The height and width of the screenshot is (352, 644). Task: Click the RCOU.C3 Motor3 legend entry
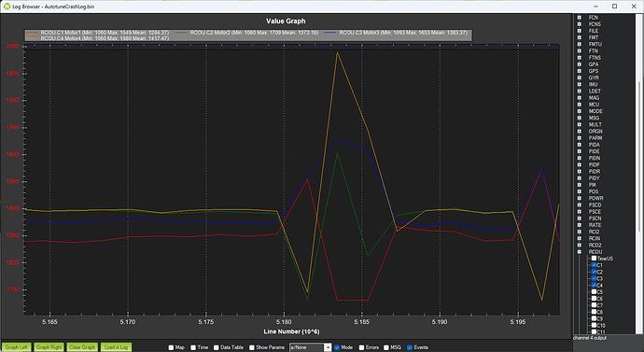(x=396, y=33)
